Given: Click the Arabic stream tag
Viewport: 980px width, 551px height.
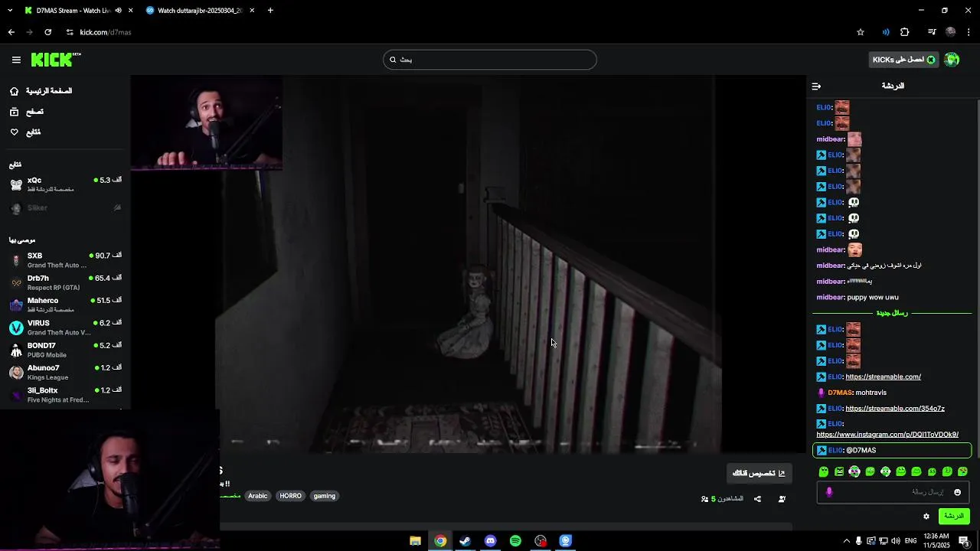Looking at the screenshot, I should coord(258,496).
